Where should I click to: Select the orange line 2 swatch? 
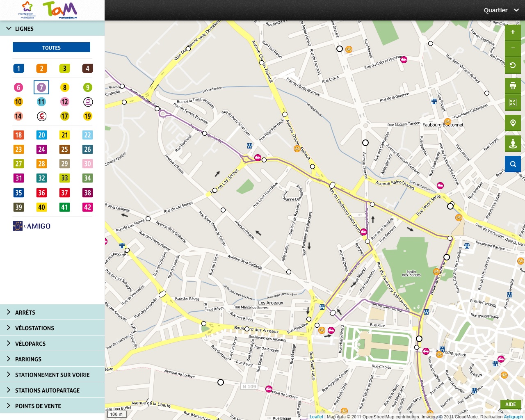pos(41,68)
